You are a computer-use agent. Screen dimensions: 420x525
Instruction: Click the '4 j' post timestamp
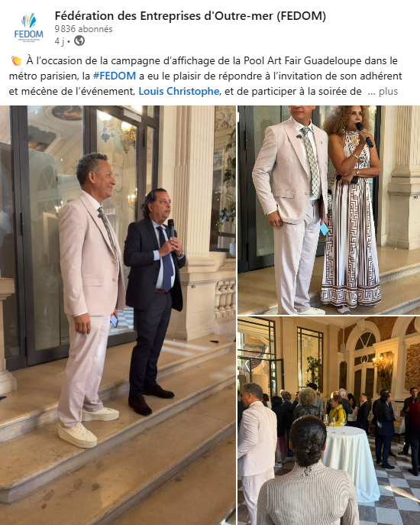click(60, 41)
